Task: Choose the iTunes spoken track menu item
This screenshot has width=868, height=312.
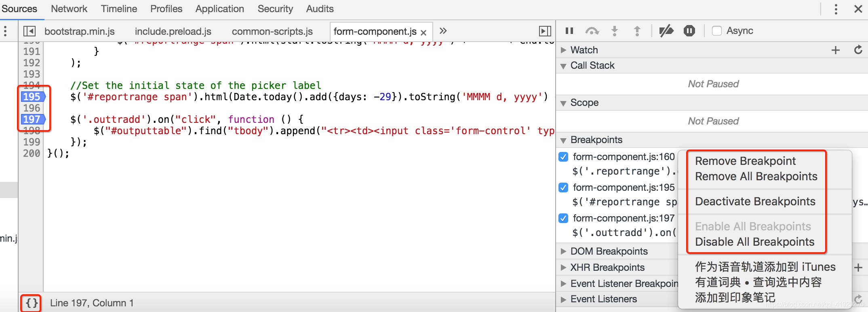Action: (765, 267)
